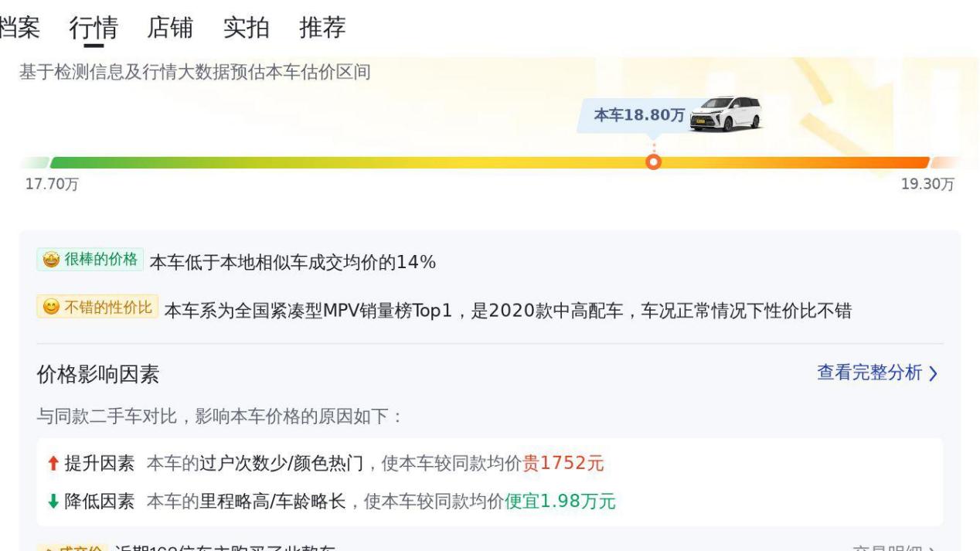Open the 档案 tab
This screenshot has width=980, height=551.
click(19, 28)
